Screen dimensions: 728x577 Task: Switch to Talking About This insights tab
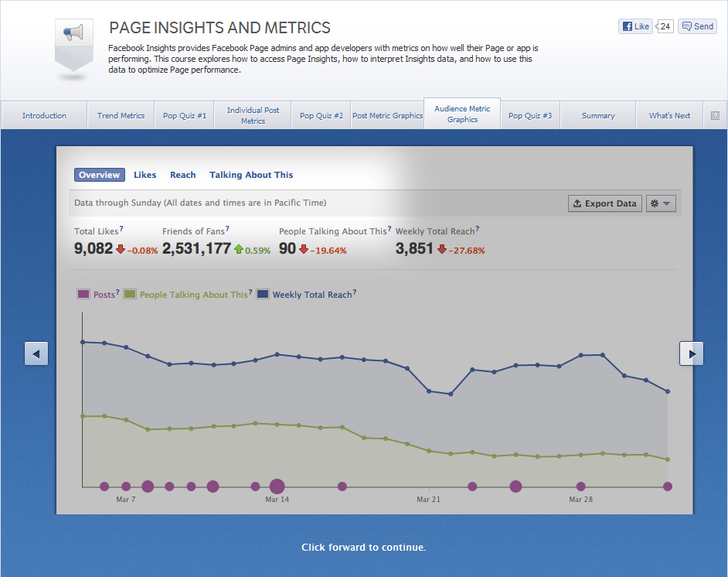[x=251, y=175]
